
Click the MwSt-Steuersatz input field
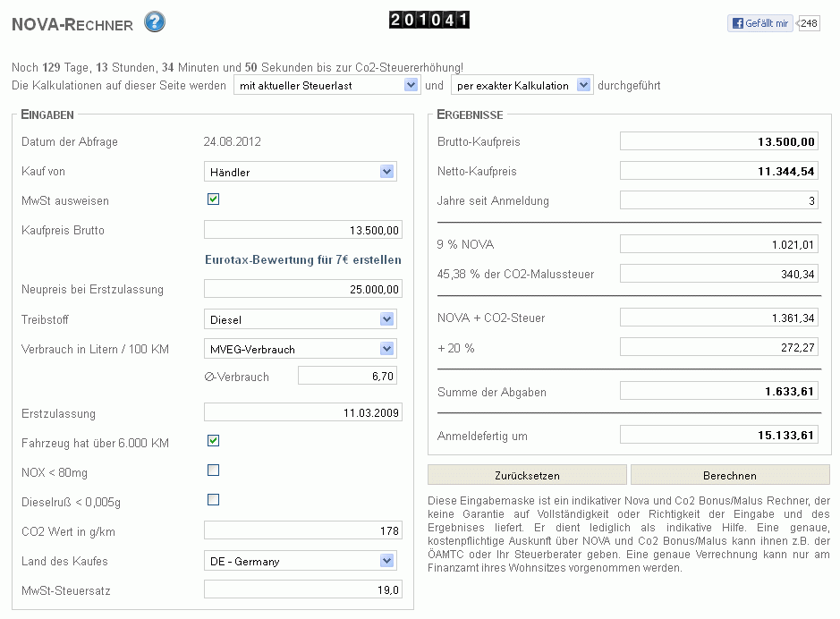coord(302,589)
